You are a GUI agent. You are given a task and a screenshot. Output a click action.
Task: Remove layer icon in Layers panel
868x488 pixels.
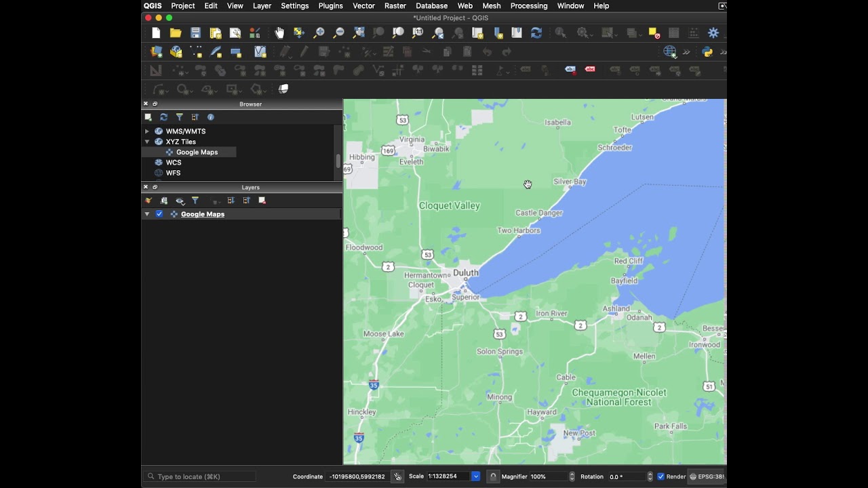[262, 201]
